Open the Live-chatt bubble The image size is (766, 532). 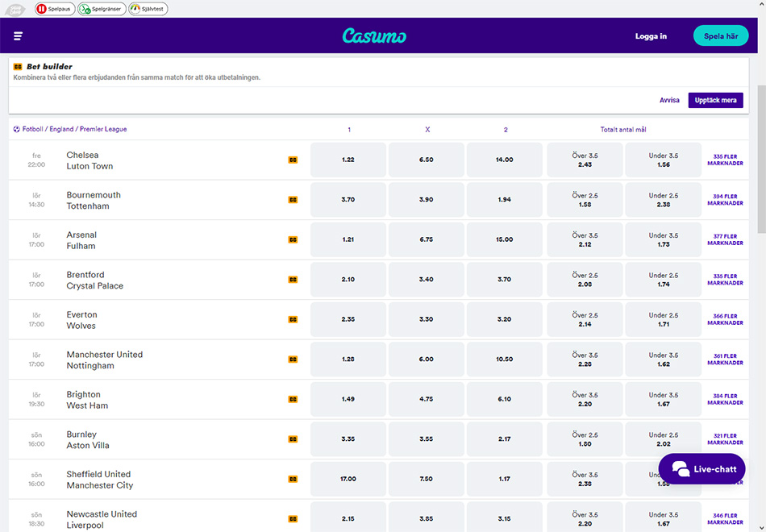702,469
